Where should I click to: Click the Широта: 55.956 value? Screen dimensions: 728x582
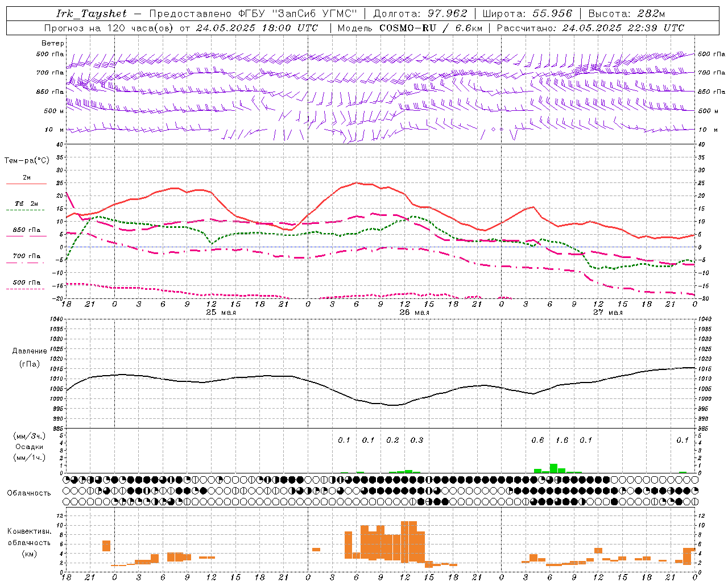click(527, 14)
